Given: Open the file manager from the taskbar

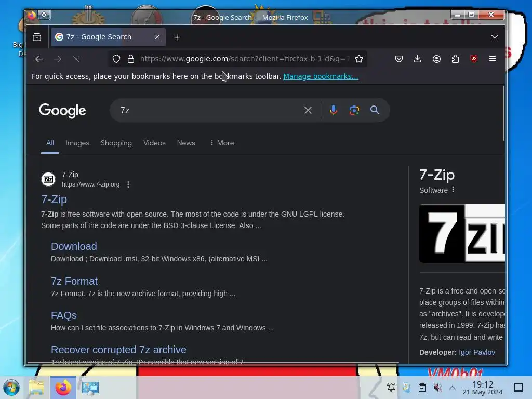Looking at the screenshot, I should [x=36, y=388].
